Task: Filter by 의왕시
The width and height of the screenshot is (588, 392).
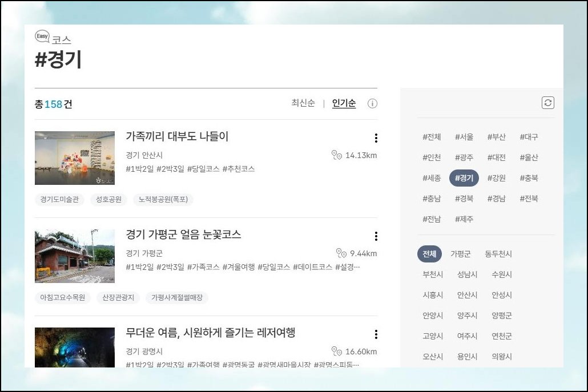Action: click(502, 357)
